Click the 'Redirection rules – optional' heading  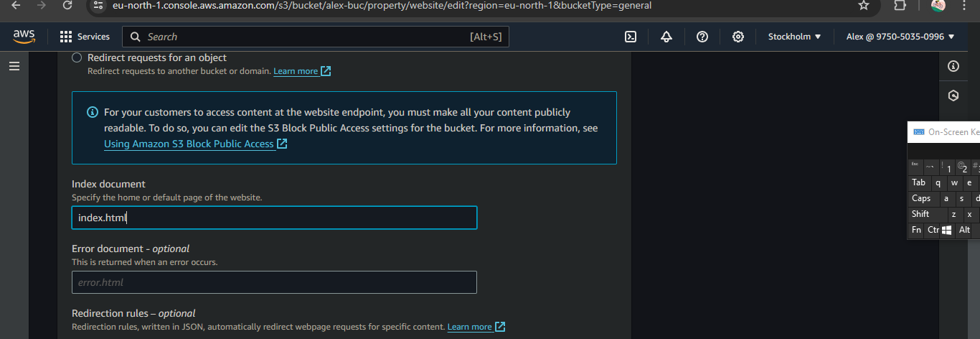(x=133, y=313)
